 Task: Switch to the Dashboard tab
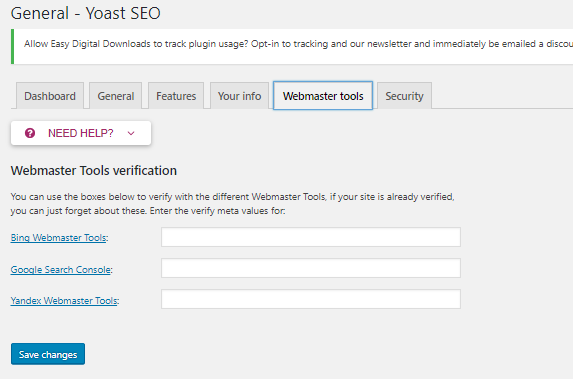50,96
